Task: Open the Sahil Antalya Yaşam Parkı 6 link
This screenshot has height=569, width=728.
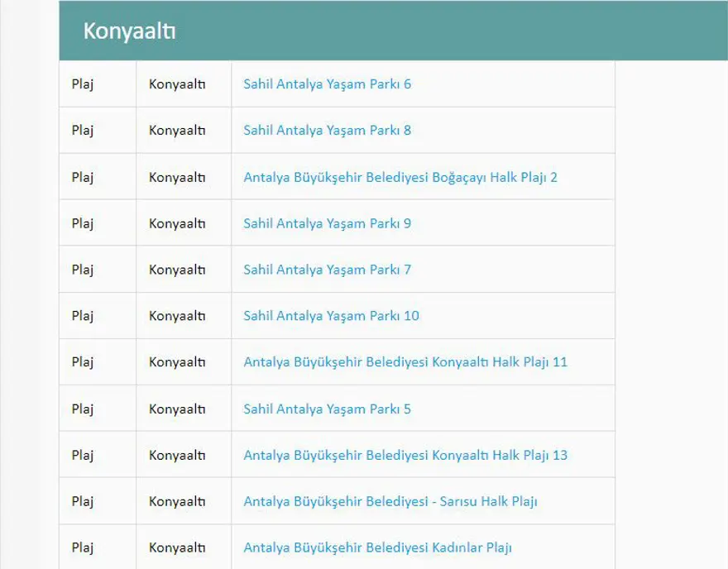Action: click(327, 84)
